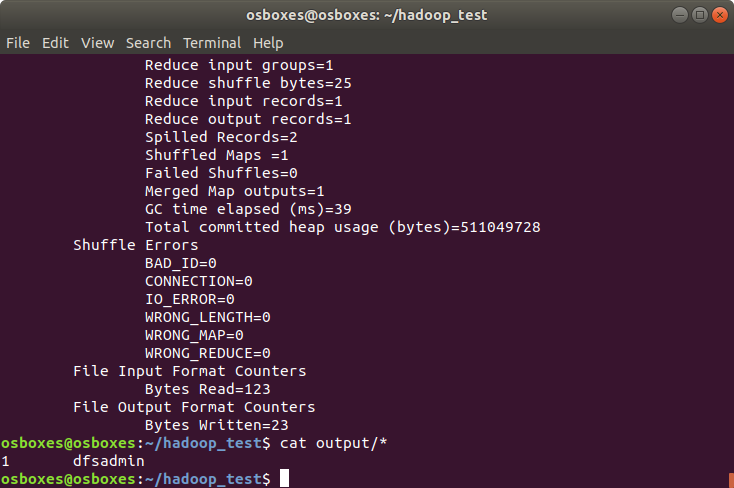The height and width of the screenshot is (488, 734).
Task: Click the text 'CONNECTION=0'
Action: tap(198, 281)
